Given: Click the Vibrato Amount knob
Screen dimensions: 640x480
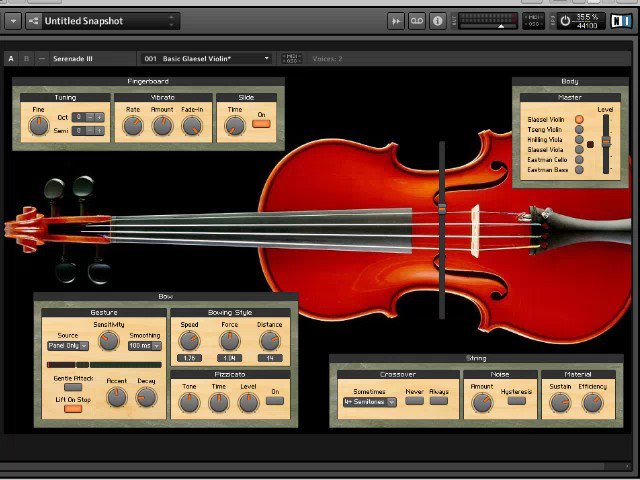Looking at the screenshot, I should pyautogui.click(x=162, y=126).
